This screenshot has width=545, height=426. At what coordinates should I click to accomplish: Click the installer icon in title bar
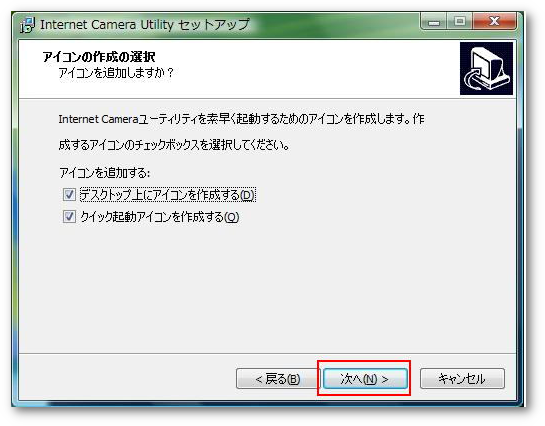(28, 25)
